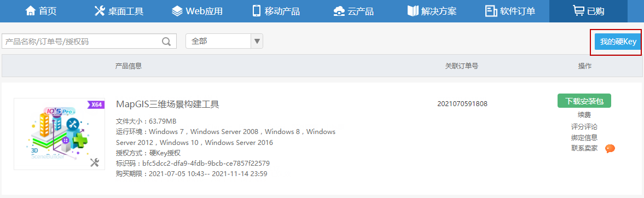This screenshot has width=644, height=198.
Task: Click the 续费 link
Action: (584, 115)
